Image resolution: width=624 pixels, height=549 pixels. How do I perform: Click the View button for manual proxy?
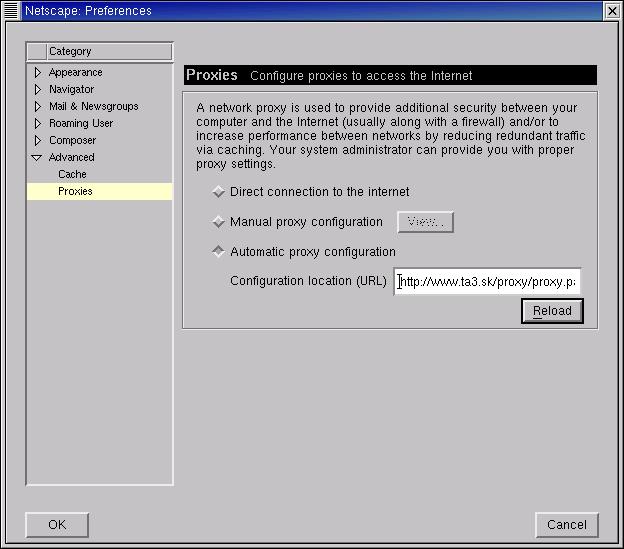(425, 222)
